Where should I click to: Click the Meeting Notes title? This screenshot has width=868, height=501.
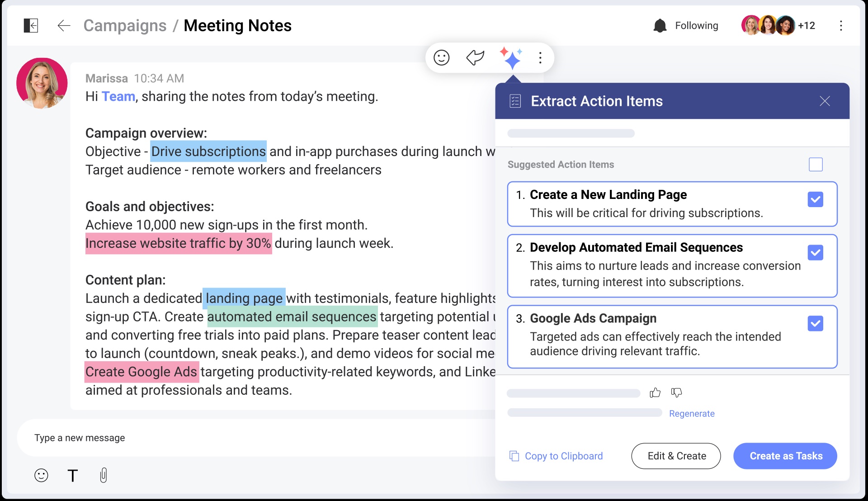click(x=238, y=26)
